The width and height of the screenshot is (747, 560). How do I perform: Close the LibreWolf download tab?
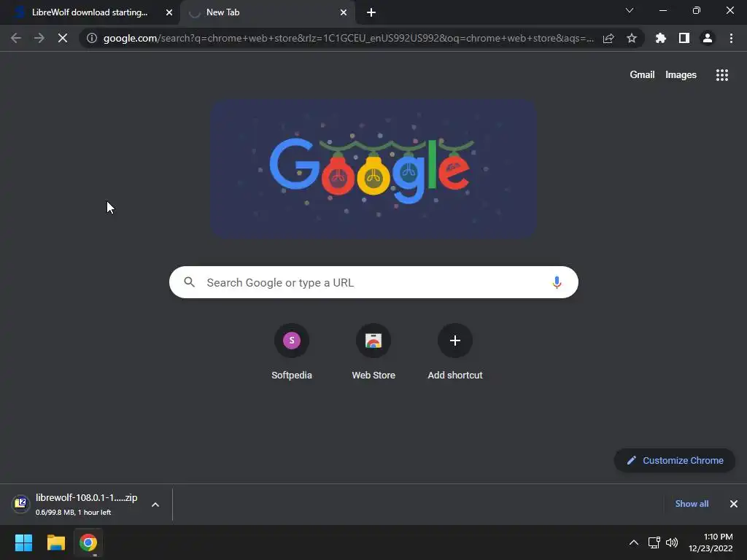coord(169,13)
